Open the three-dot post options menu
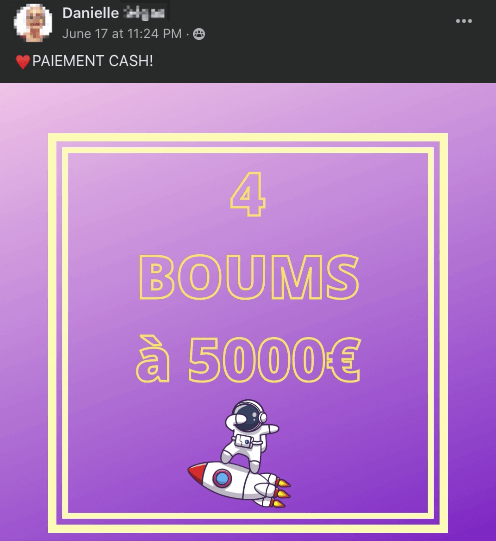The image size is (496, 541). tap(464, 21)
